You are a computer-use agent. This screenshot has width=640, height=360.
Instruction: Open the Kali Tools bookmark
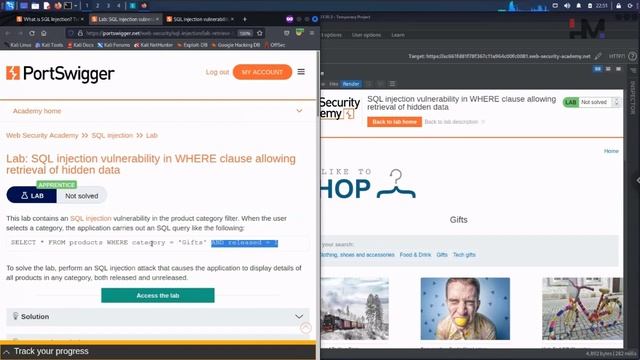(49, 45)
